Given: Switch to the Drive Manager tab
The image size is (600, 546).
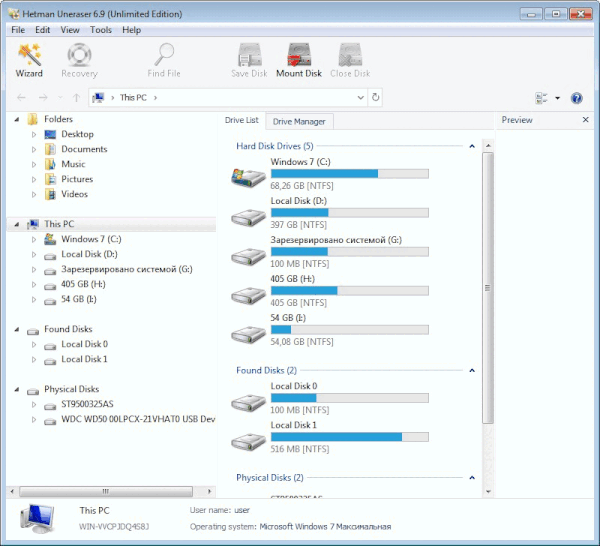Looking at the screenshot, I should [299, 122].
